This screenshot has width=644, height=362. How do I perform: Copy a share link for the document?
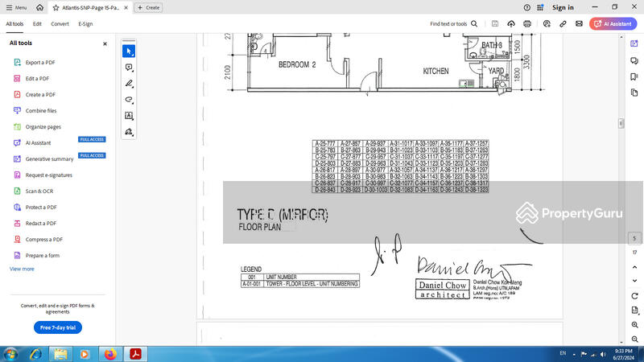(563, 24)
